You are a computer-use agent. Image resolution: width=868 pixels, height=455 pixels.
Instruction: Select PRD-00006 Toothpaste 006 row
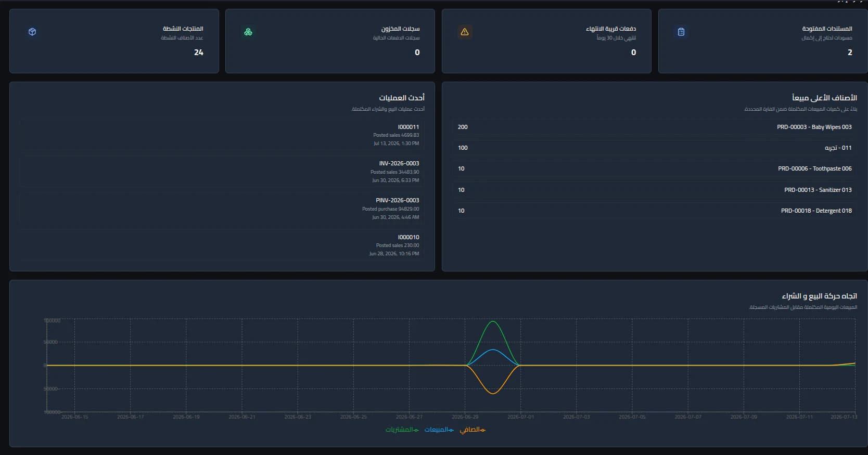655,168
